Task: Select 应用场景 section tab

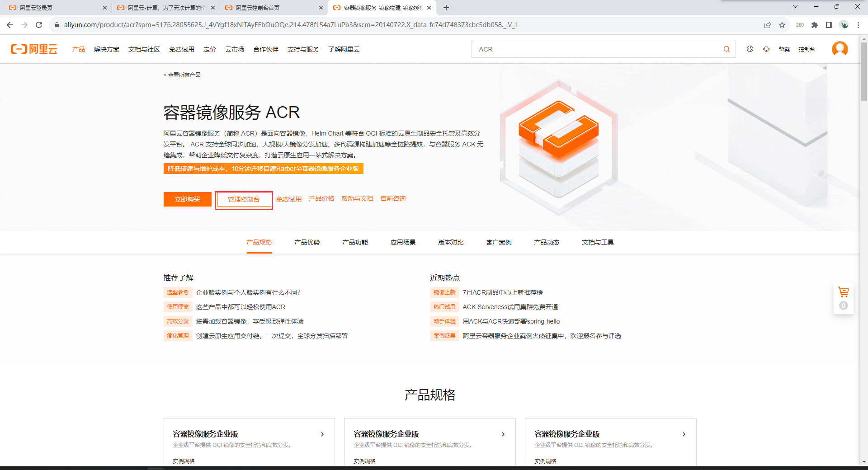Action: click(x=403, y=242)
